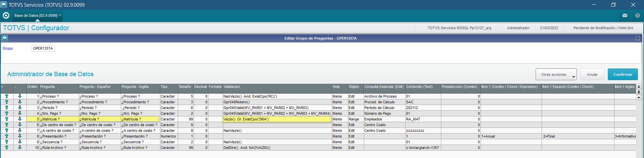Click the Confirmar button

click(x=623, y=74)
